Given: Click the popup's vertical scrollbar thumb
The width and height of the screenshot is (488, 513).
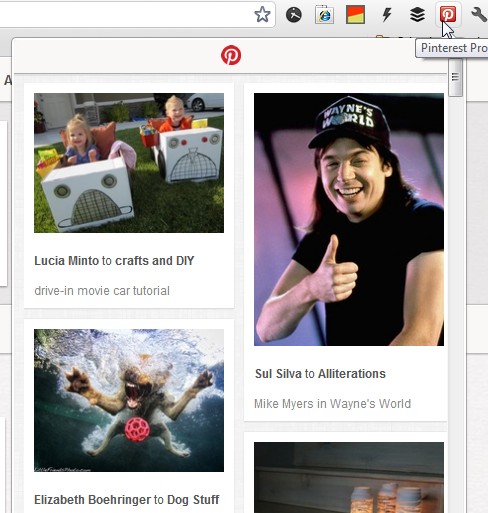Looking at the screenshot, I should coord(455,78).
